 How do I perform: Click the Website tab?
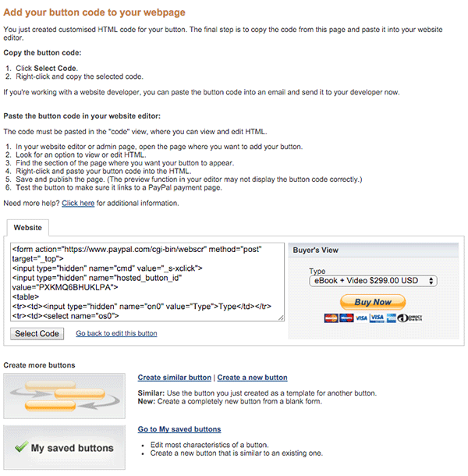point(27,228)
